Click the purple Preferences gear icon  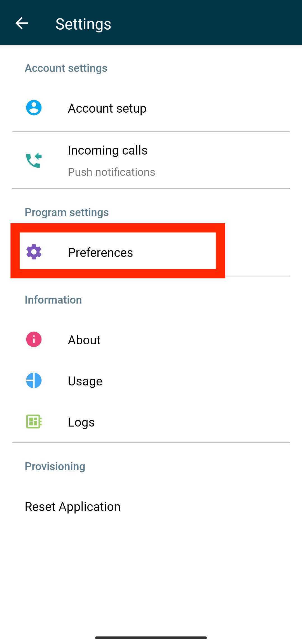[x=34, y=252]
